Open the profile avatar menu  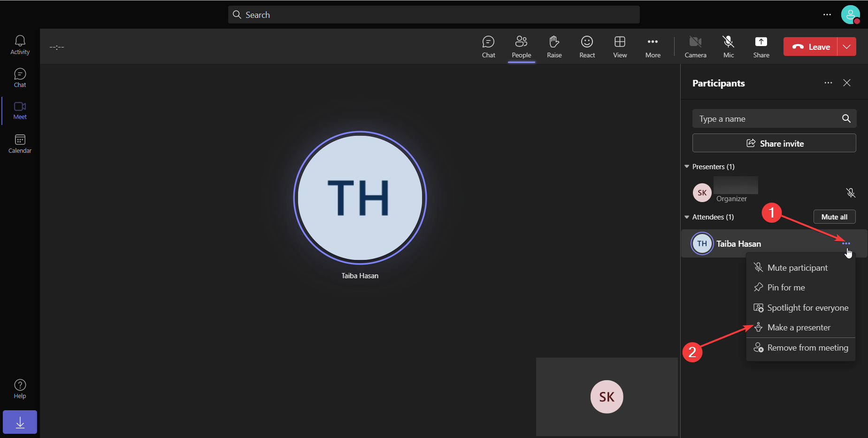pos(850,15)
